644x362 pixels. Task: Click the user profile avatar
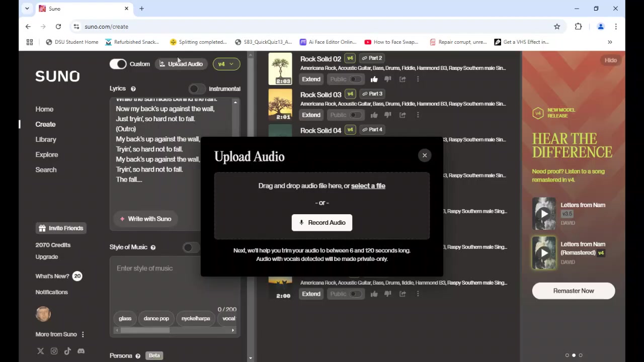[x=43, y=314]
